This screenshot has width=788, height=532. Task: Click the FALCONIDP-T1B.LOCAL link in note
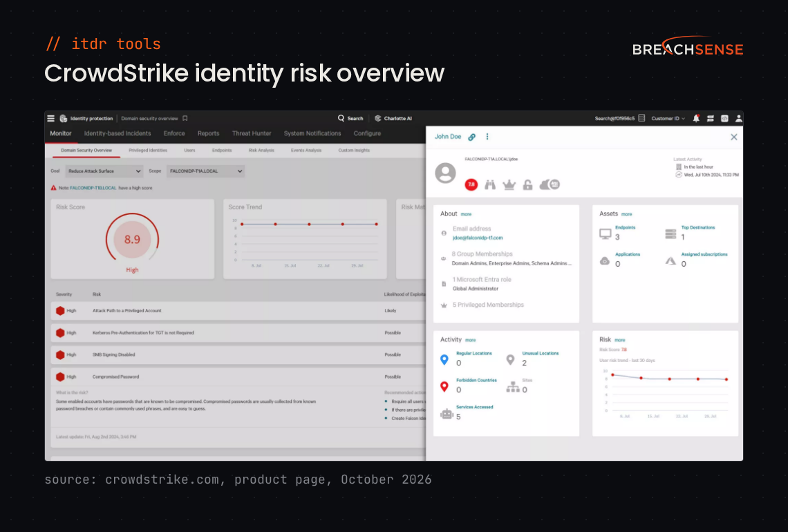pos(93,188)
